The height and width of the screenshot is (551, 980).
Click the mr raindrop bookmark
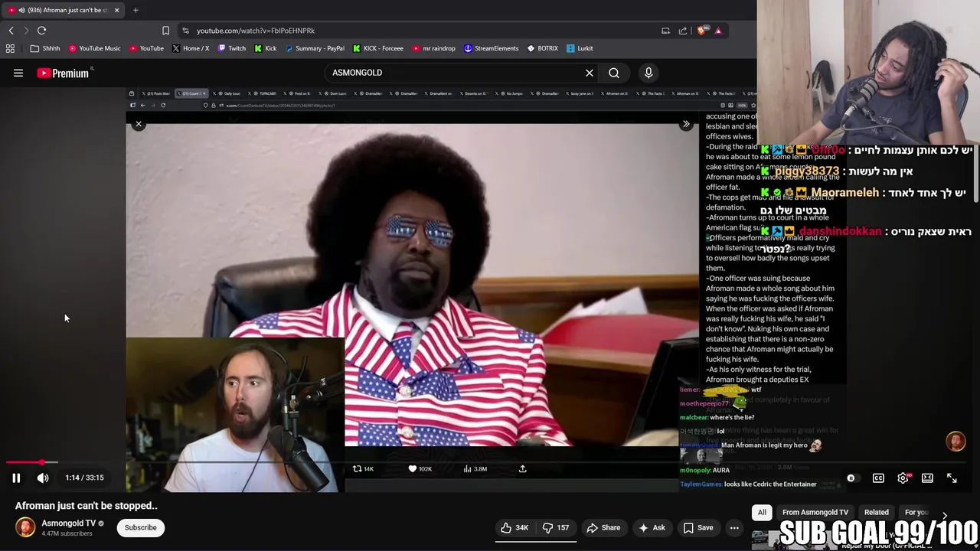(x=433, y=48)
